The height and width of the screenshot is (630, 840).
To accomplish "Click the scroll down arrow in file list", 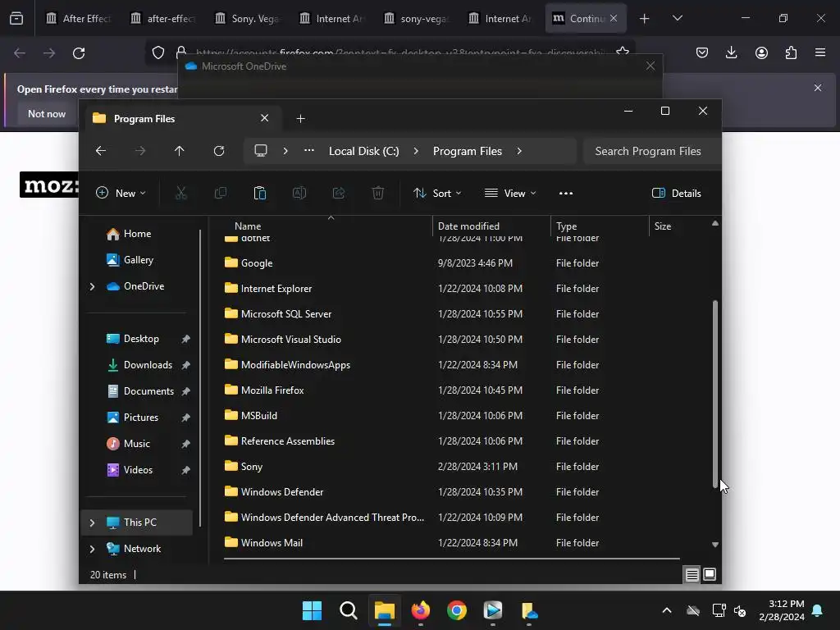I will click(715, 545).
